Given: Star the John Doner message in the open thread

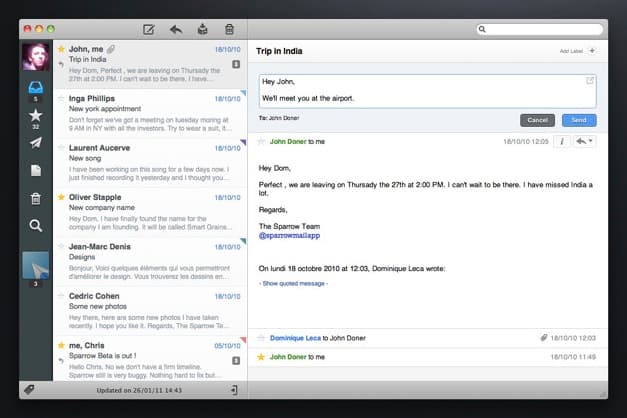Looking at the screenshot, I should click(x=262, y=142).
